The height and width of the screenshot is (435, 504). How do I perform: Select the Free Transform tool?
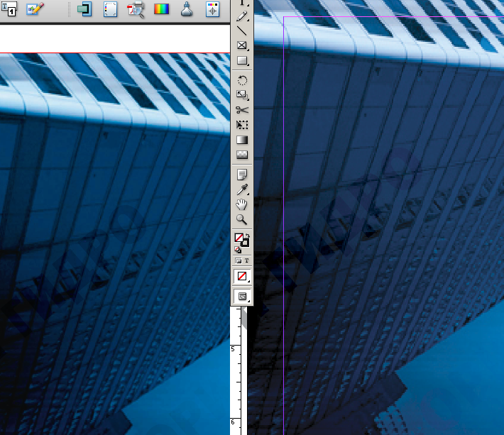click(x=242, y=125)
